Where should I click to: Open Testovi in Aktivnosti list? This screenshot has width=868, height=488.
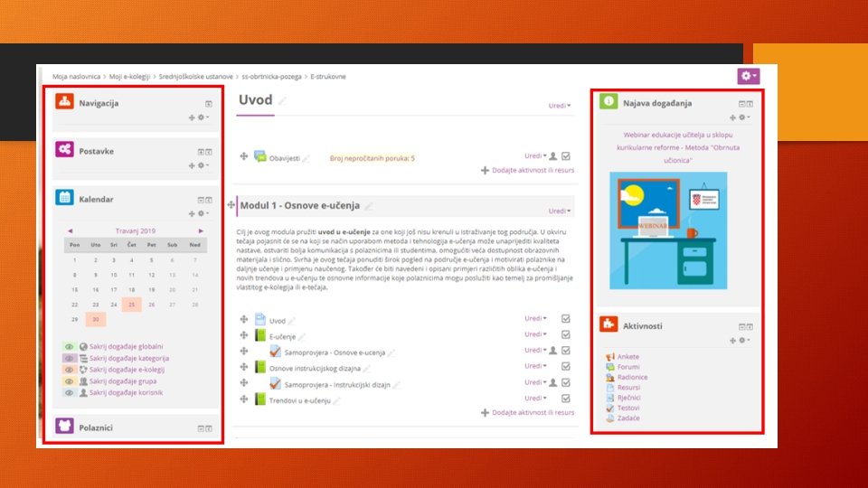[x=628, y=408]
